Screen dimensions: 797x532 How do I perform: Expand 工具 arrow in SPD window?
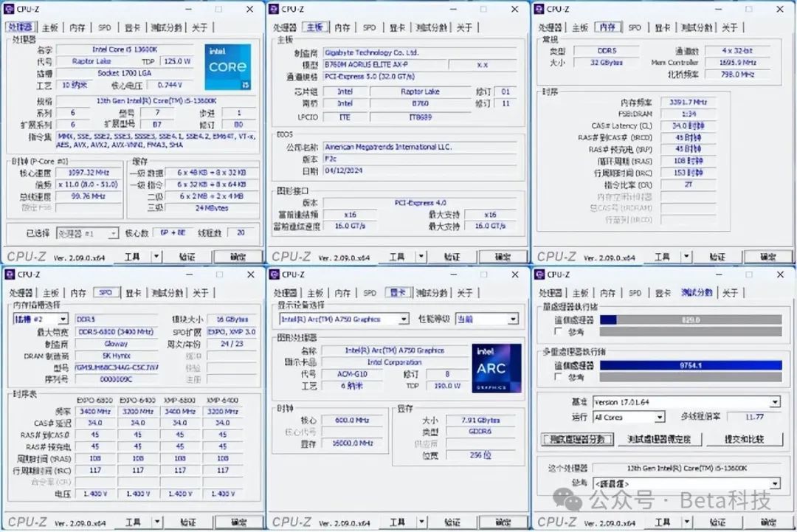(x=158, y=522)
